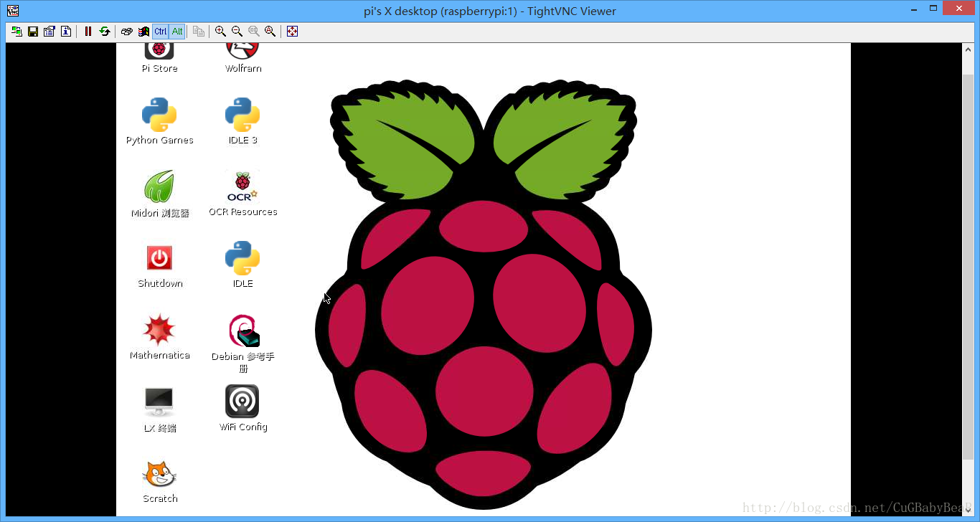This screenshot has height=522, width=980.
Task: Open the LX terminal desktop icon
Action: [159, 402]
